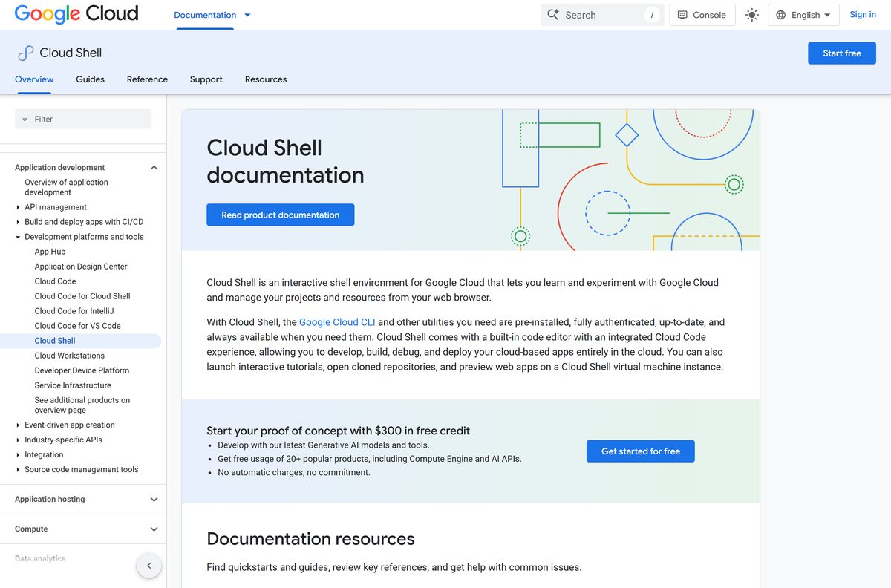Click the search sparkle magnifier icon
Image resolution: width=891 pixels, height=588 pixels.
click(x=553, y=15)
